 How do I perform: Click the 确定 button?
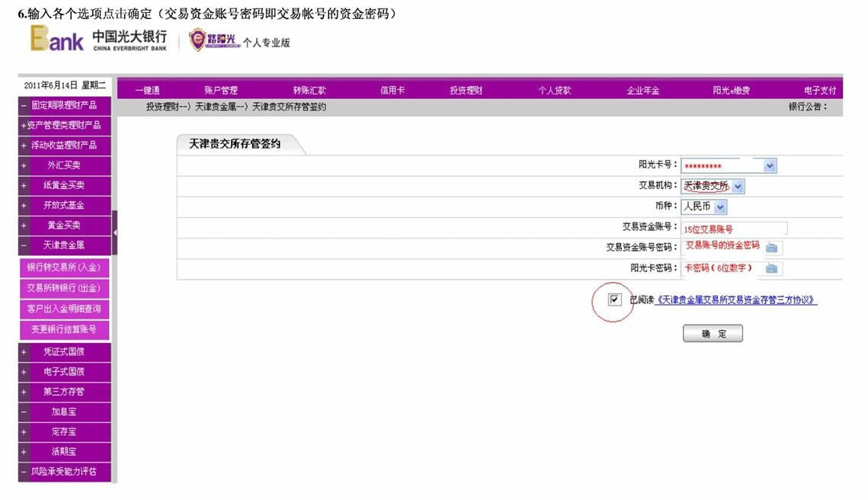tap(713, 333)
